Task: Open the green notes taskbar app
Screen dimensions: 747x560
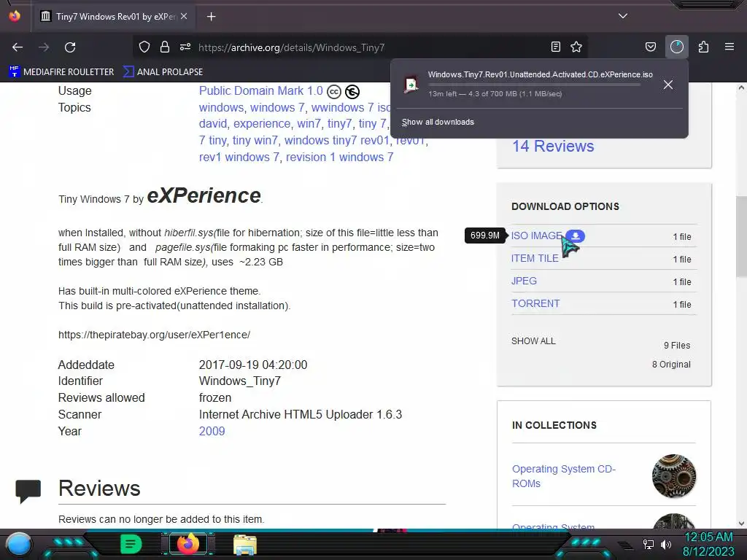Action: pos(131,544)
